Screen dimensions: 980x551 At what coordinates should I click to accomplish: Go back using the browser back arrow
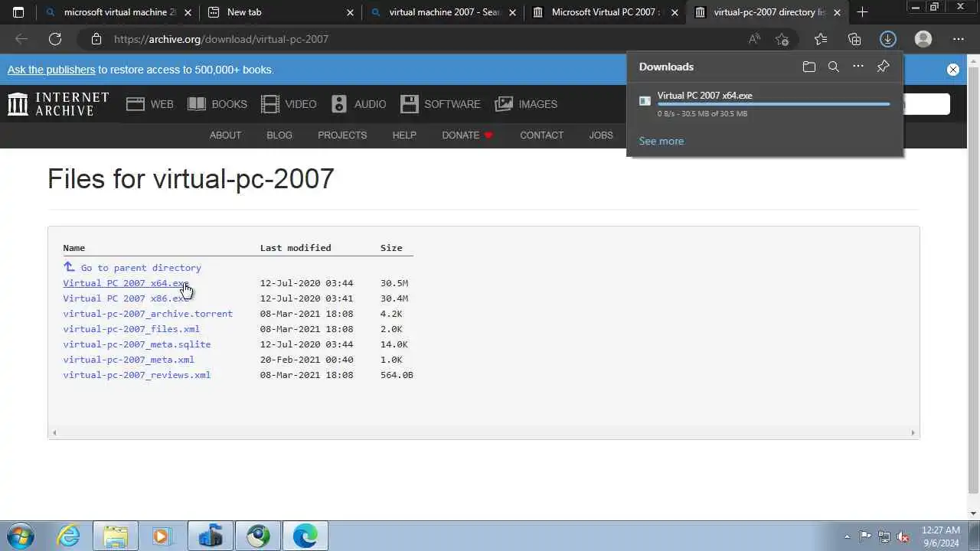(21, 39)
